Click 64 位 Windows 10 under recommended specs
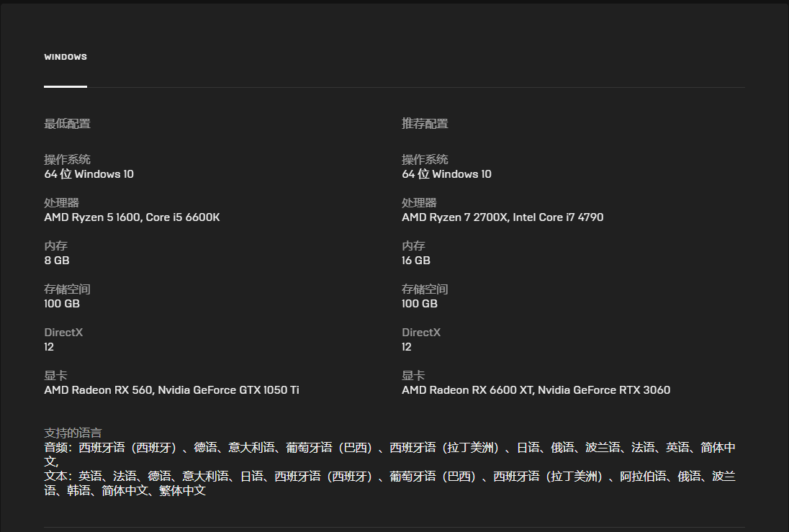The width and height of the screenshot is (789, 532). (447, 174)
